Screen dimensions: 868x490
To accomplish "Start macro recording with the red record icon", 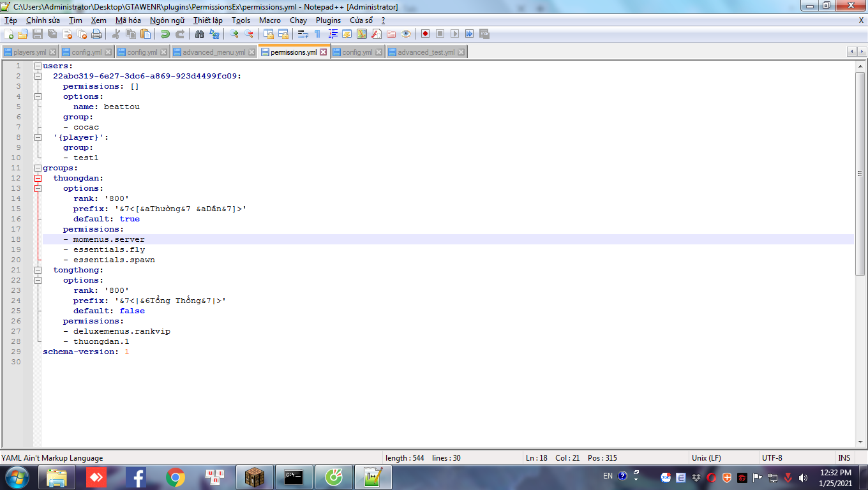I will click(x=425, y=34).
